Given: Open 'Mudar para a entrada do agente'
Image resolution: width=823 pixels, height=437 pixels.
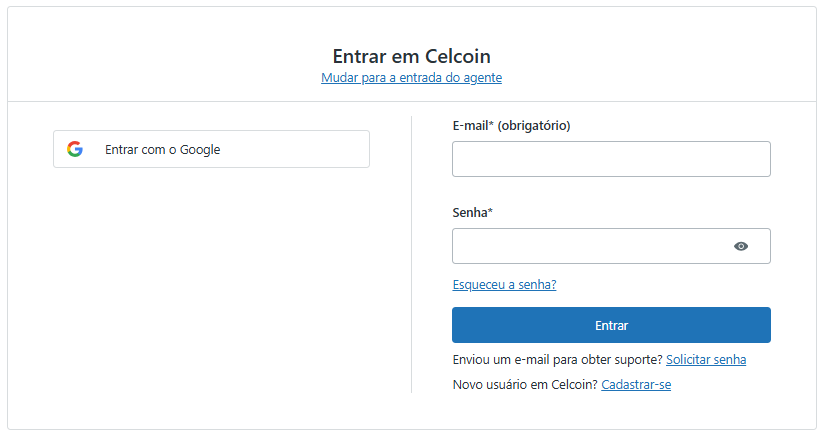Looking at the screenshot, I should tap(411, 77).
